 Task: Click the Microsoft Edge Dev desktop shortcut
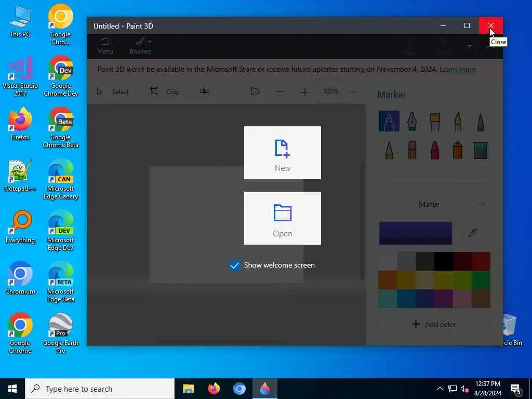61,231
